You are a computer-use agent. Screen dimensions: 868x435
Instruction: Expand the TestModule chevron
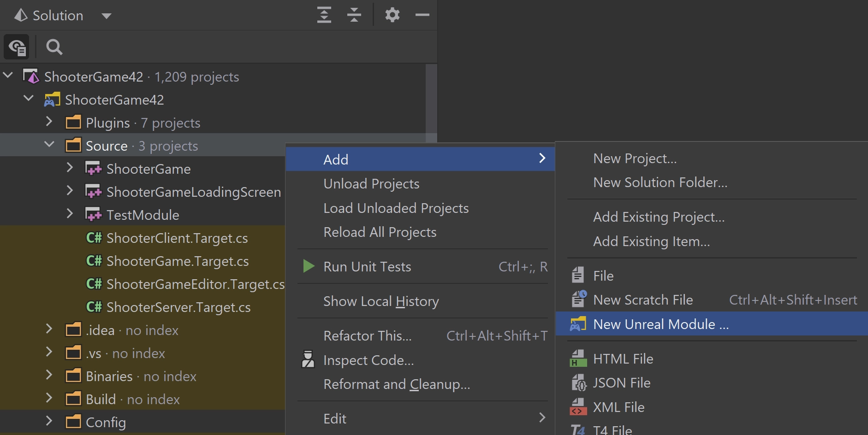(x=70, y=213)
